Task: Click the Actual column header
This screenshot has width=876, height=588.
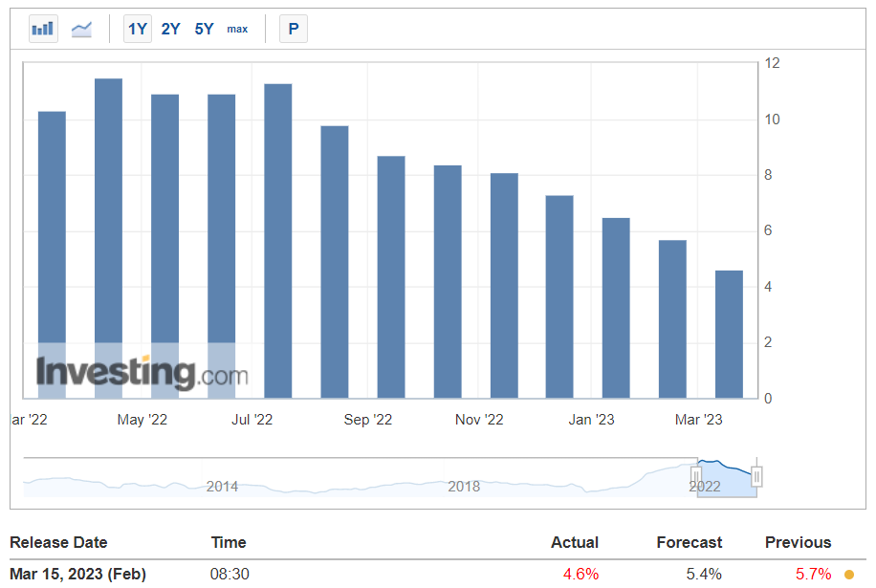Action: click(575, 542)
